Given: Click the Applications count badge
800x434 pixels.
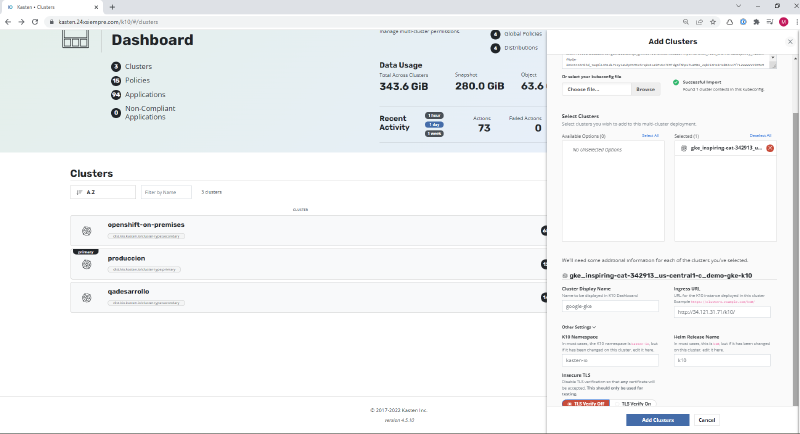Looking at the screenshot, I should [116, 95].
